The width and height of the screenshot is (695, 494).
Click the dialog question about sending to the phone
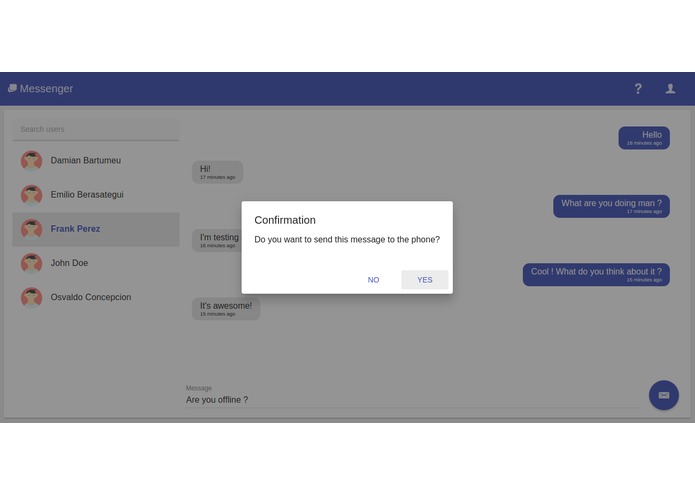pos(347,240)
